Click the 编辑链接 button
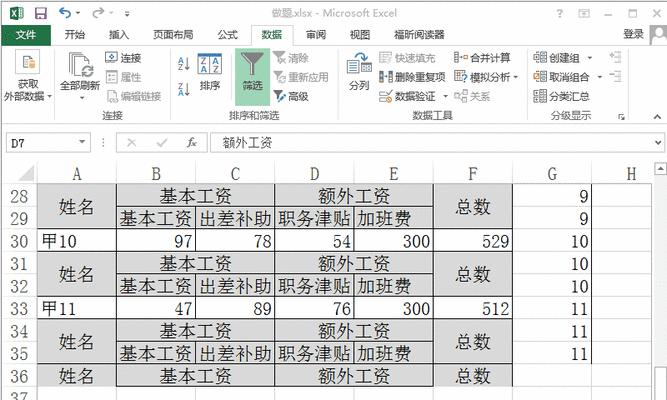 (x=134, y=97)
